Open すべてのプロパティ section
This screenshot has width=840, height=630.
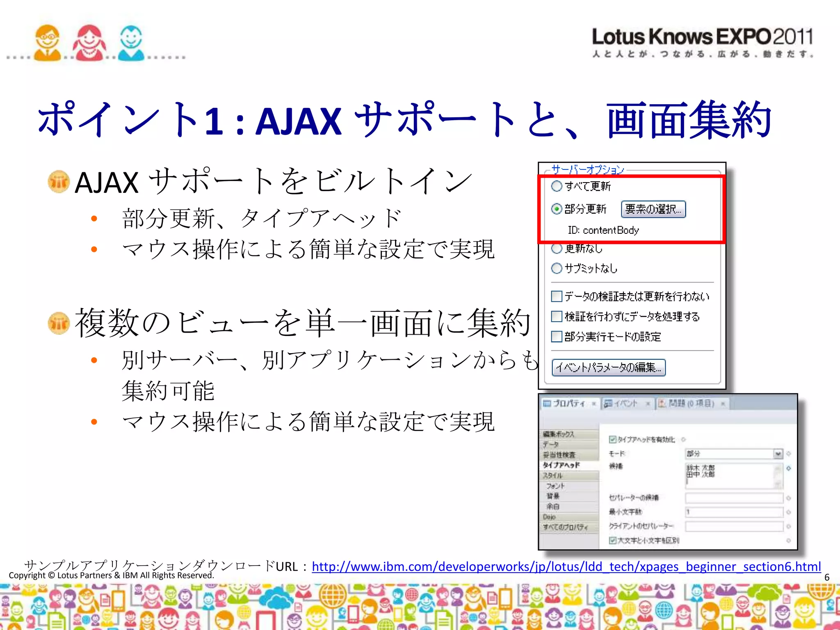[570, 527]
